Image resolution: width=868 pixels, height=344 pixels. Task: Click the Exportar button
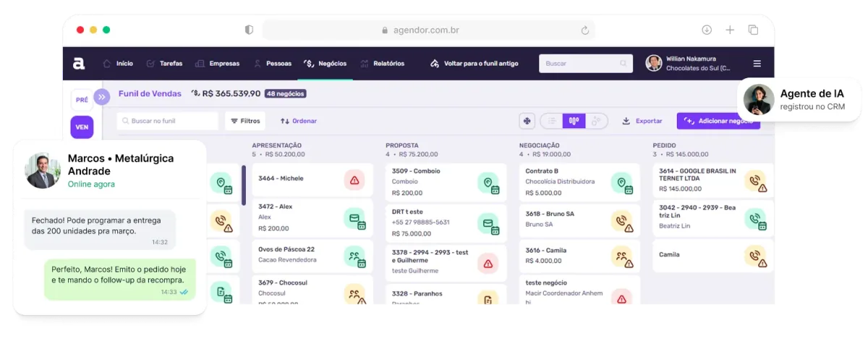tap(642, 121)
